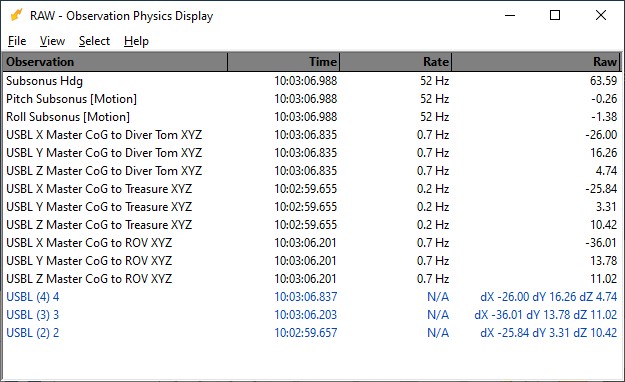Image resolution: width=625 pixels, height=382 pixels.
Task: Select the blue USBL (4) 4 entry
Action: tap(312, 297)
